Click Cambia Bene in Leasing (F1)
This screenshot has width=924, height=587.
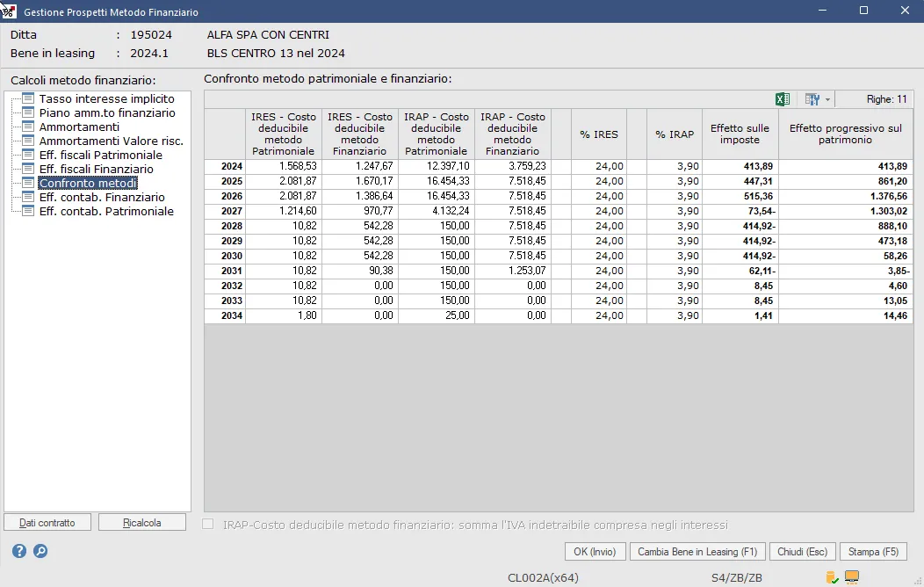[697, 552]
